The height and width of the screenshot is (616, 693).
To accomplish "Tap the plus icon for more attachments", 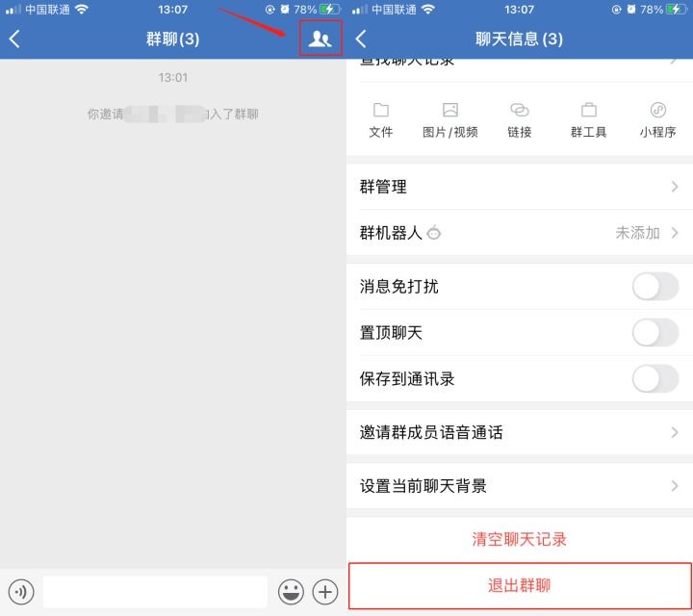I will pyautogui.click(x=325, y=592).
